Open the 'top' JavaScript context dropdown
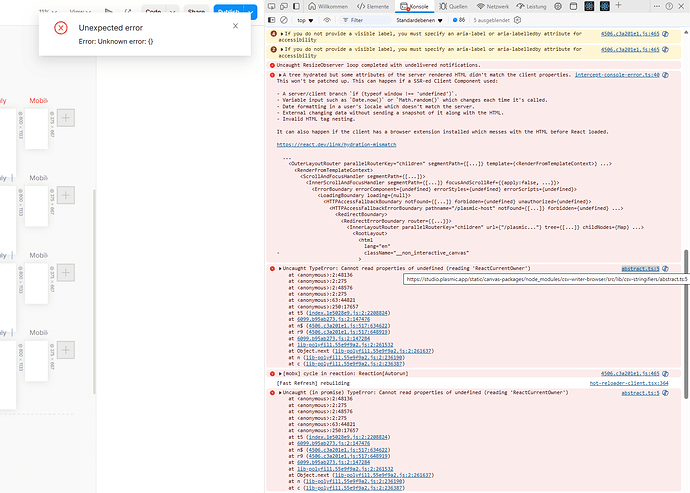Viewport: 690px width, 493px height. 305,20
